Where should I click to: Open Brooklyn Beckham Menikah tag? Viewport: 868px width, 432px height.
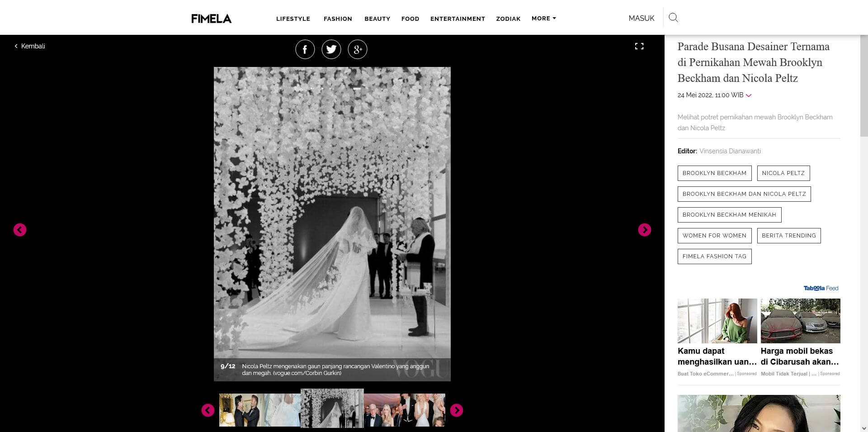tap(729, 215)
